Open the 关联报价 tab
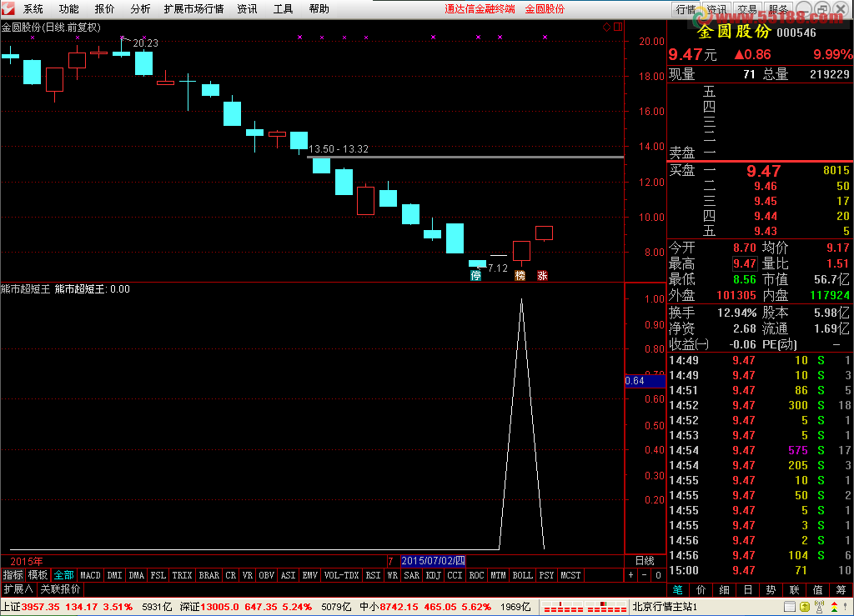 pos(60,588)
